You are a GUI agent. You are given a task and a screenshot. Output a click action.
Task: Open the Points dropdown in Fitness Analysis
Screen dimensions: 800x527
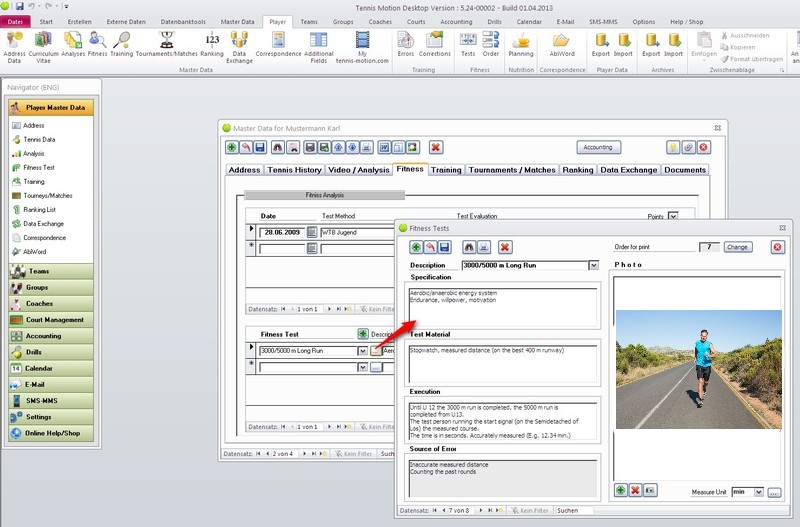tap(673, 216)
